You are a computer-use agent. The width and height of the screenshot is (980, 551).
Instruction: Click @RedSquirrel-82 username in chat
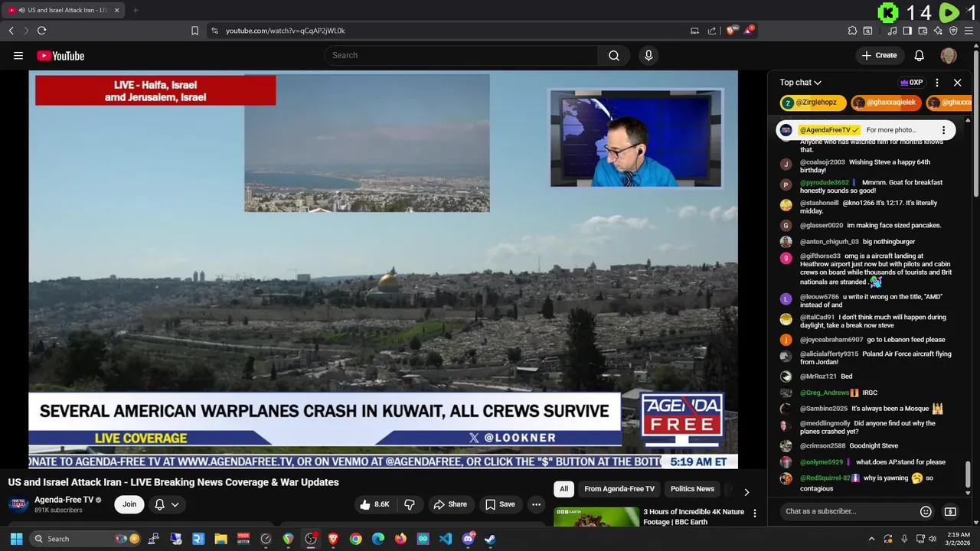[825, 478]
